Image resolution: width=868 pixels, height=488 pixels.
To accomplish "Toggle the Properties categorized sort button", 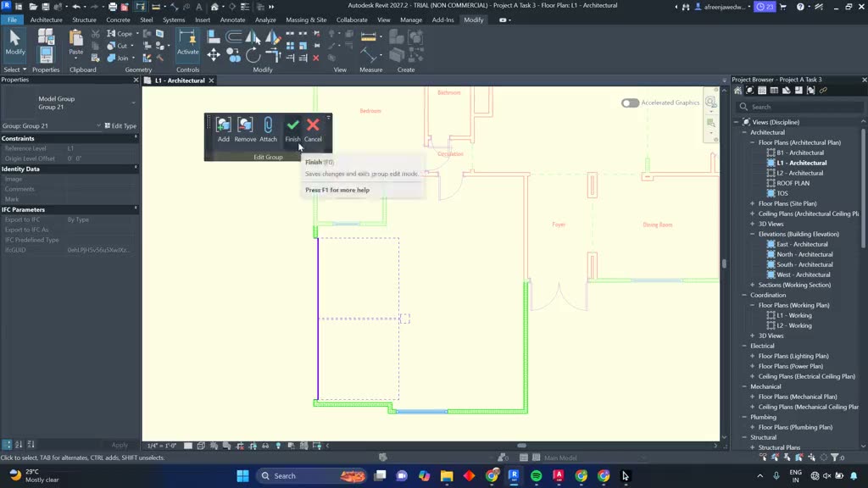I will tap(7, 444).
